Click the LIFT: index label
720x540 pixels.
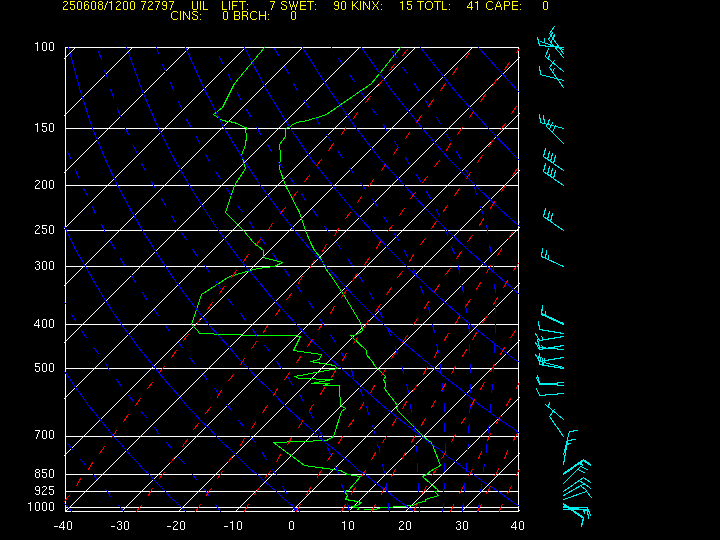point(235,6)
